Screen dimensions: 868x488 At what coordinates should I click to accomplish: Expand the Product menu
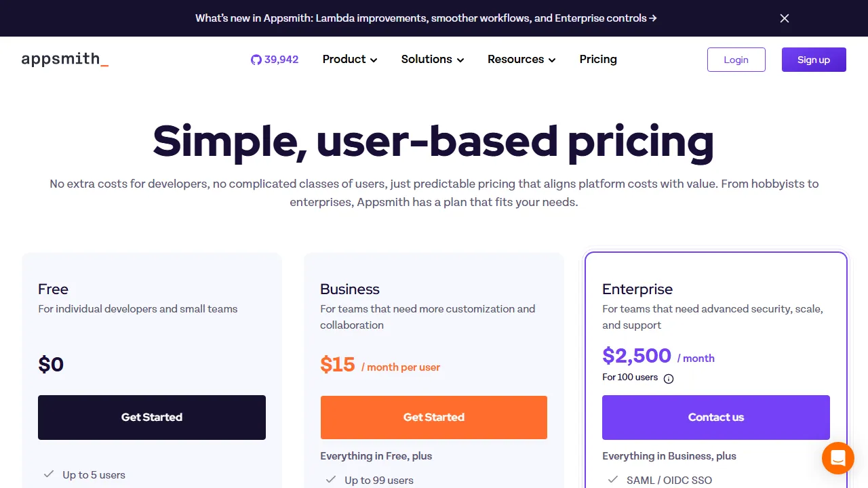pyautogui.click(x=350, y=60)
